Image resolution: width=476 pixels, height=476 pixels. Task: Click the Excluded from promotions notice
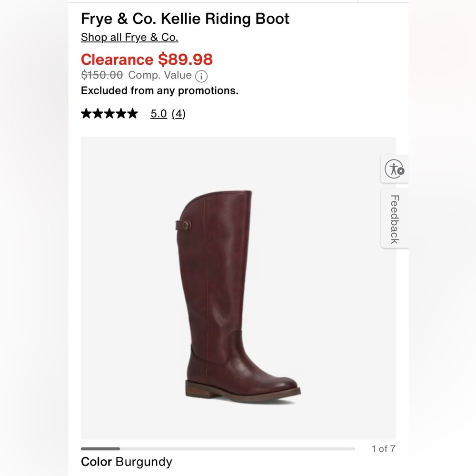coord(160,90)
